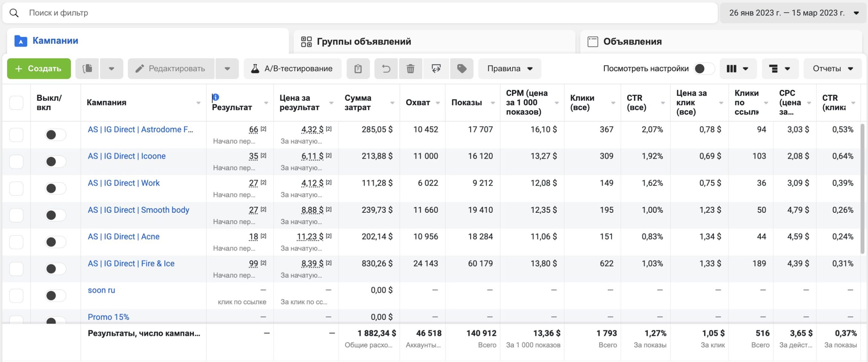Open the Отчеты dropdown
868x362 pixels.
point(833,69)
